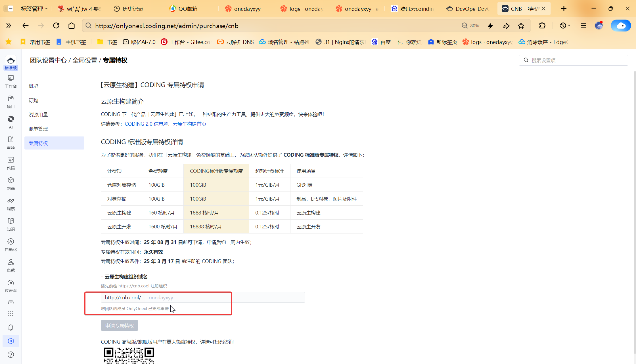Open the team settings hexagon icon
The image size is (636, 364).
11,341
